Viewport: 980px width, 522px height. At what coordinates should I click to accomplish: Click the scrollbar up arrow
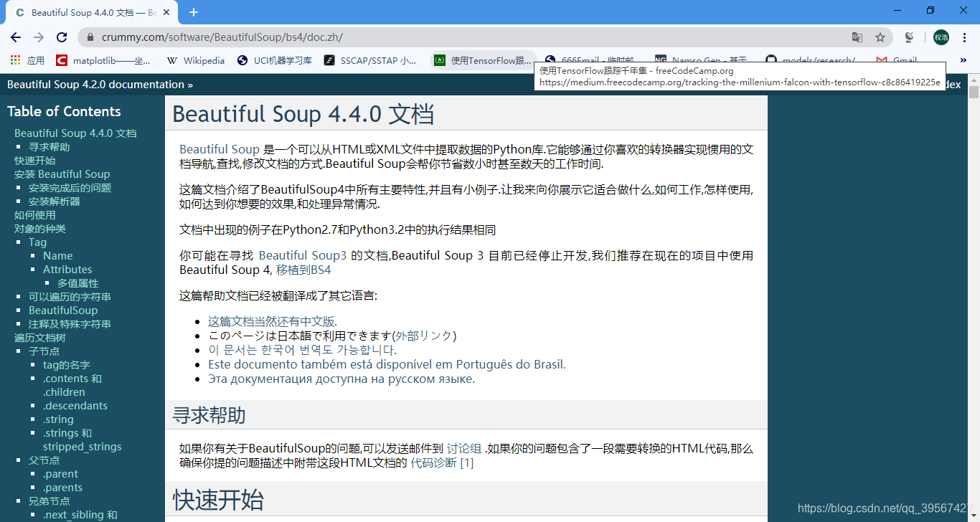point(974,79)
